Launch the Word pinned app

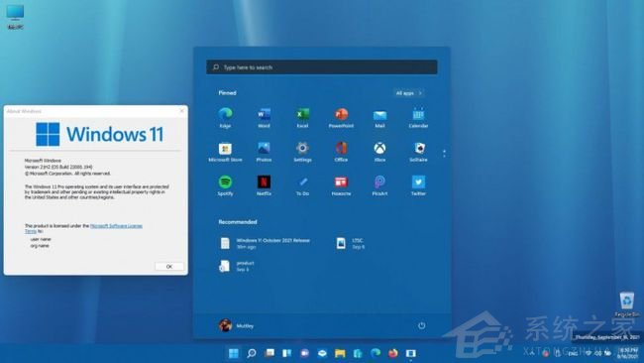pos(264,117)
